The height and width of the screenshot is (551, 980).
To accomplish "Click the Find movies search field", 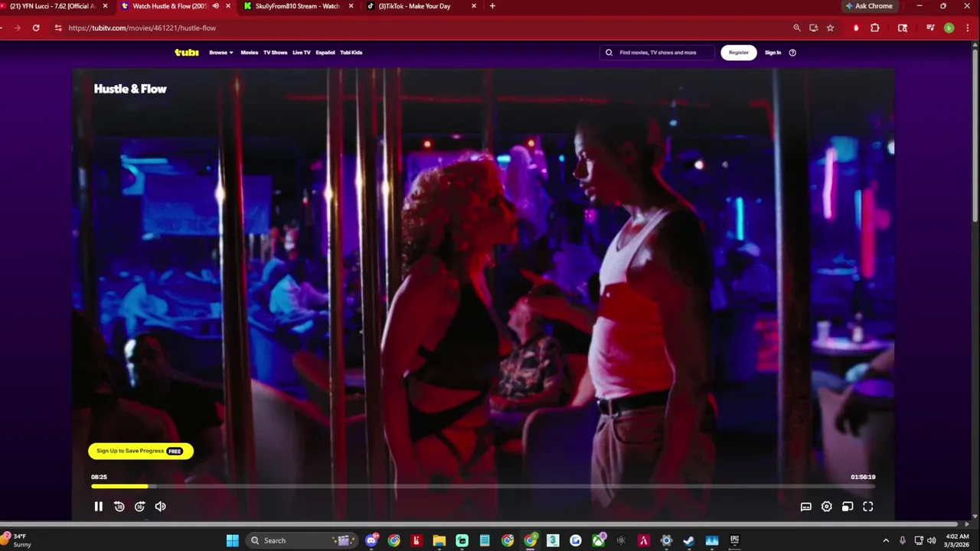I will [x=657, y=53].
